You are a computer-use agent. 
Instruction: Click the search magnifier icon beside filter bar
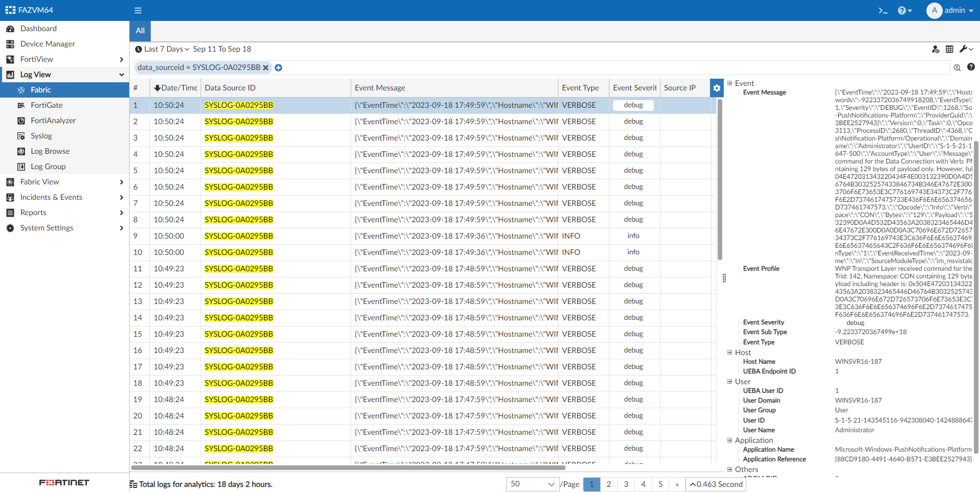pos(957,67)
